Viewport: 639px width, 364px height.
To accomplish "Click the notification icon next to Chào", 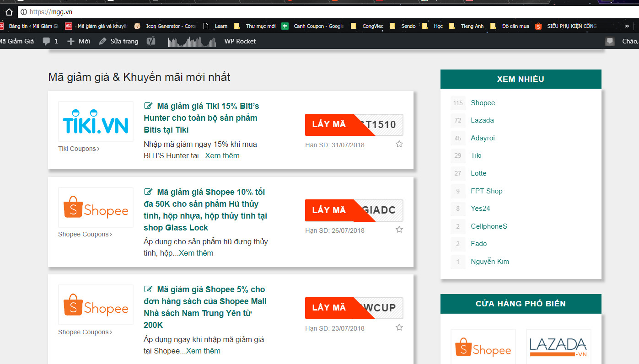I will [609, 41].
